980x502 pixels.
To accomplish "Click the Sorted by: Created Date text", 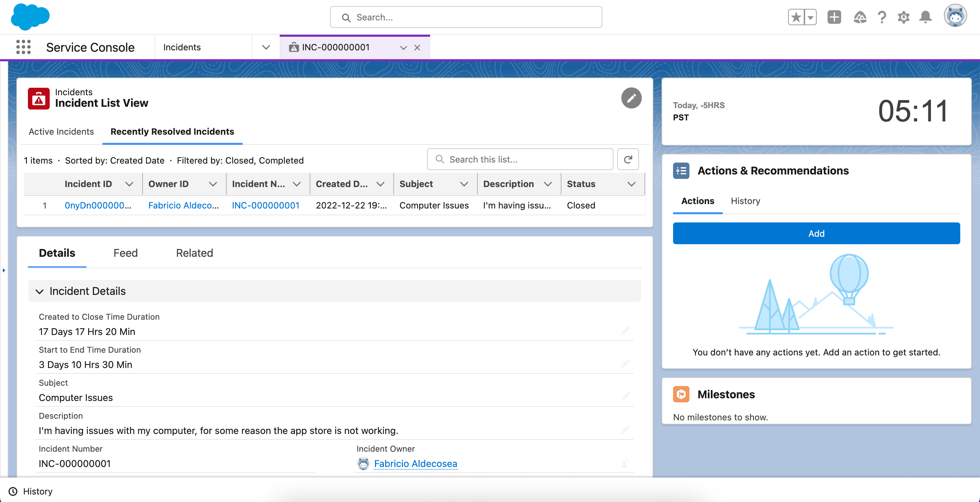I will coord(115,160).
